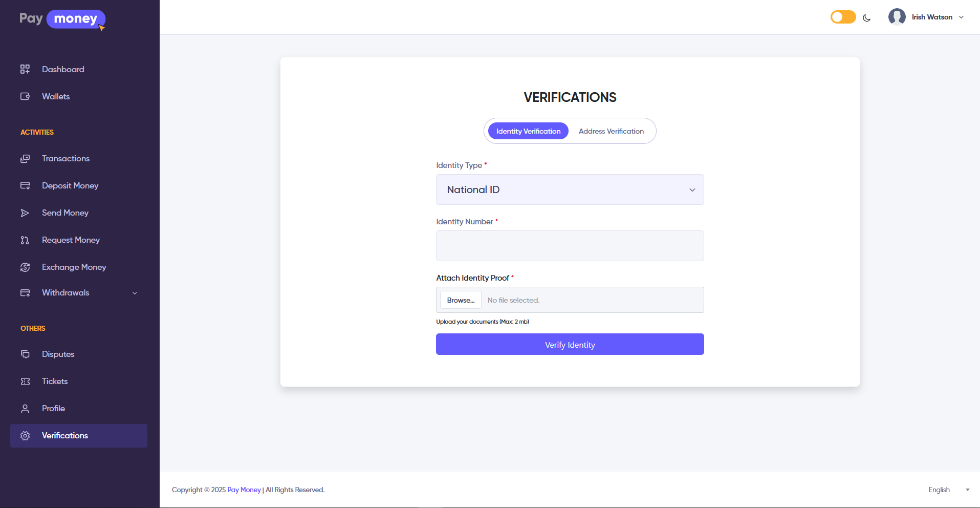Click the Disputes icon in sidebar
This screenshot has width=980, height=508.
(x=25, y=354)
